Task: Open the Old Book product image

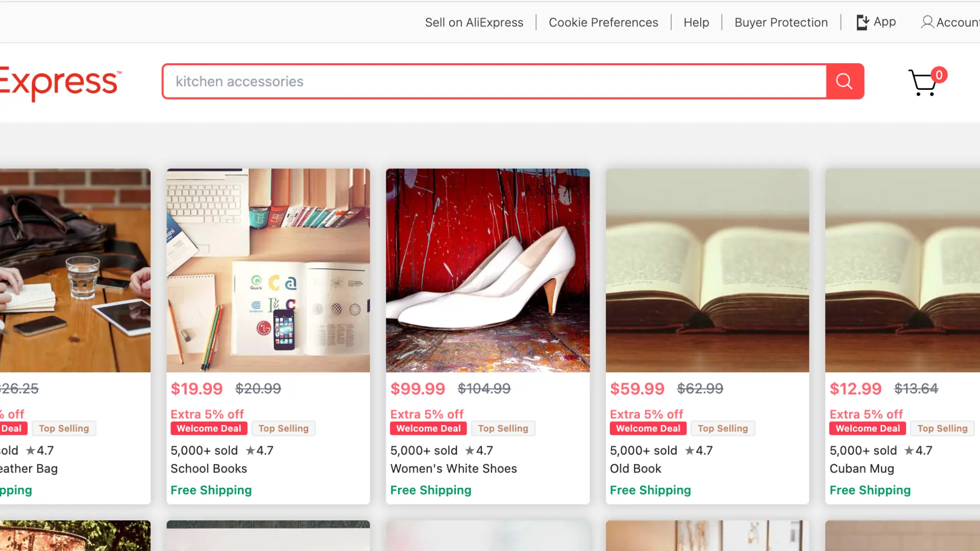Action: (x=707, y=270)
